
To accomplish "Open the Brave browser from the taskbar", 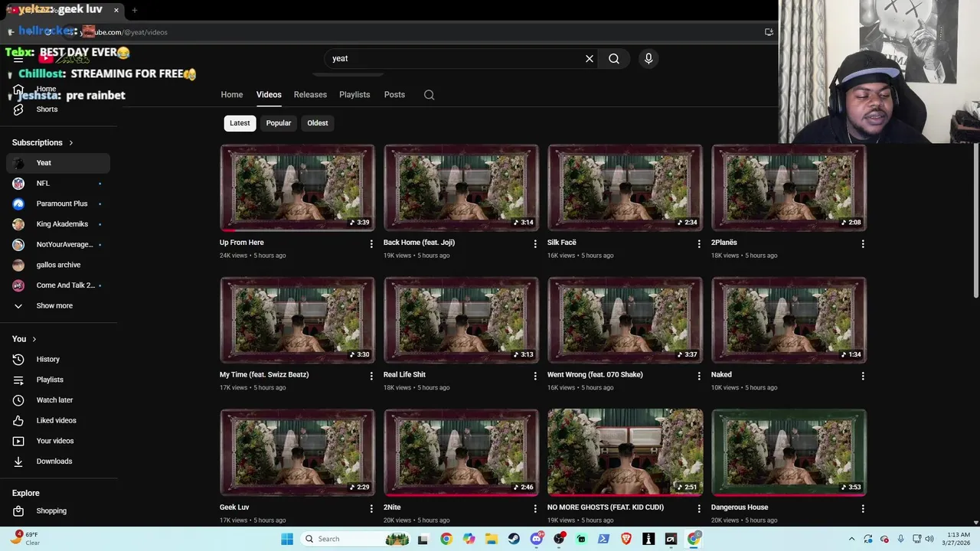I will tap(626, 539).
